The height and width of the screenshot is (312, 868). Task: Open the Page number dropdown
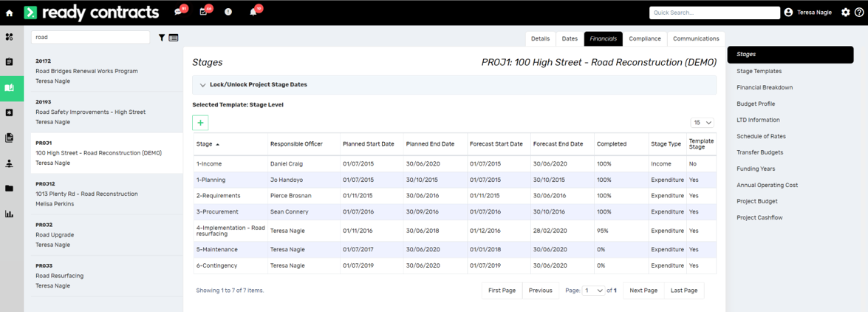point(593,291)
